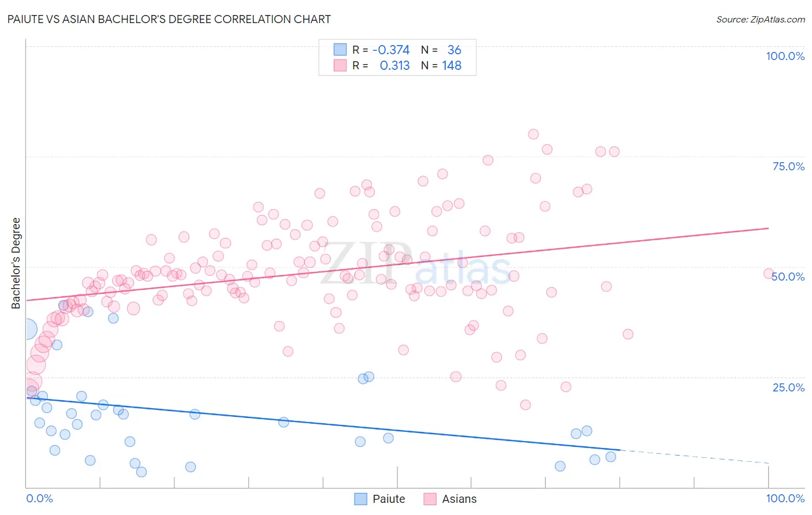The height and width of the screenshot is (515, 812).
Task: Click the Paiute blue legend swatch at bottom
Action: [x=361, y=499]
